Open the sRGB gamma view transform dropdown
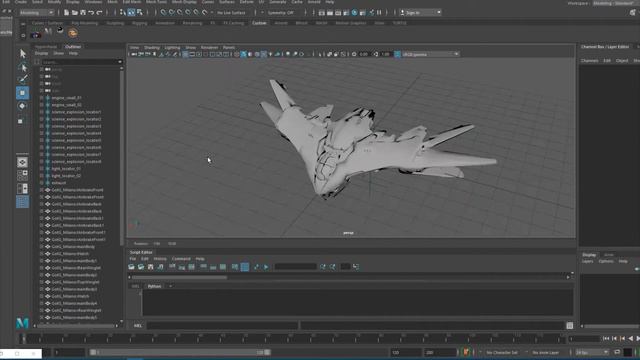This screenshot has width=640, height=360. pos(430,54)
